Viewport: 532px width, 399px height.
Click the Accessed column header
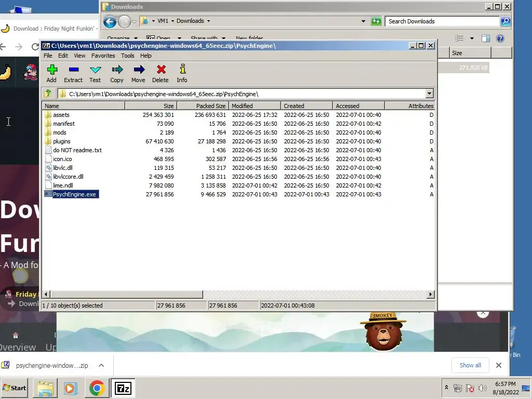358,106
